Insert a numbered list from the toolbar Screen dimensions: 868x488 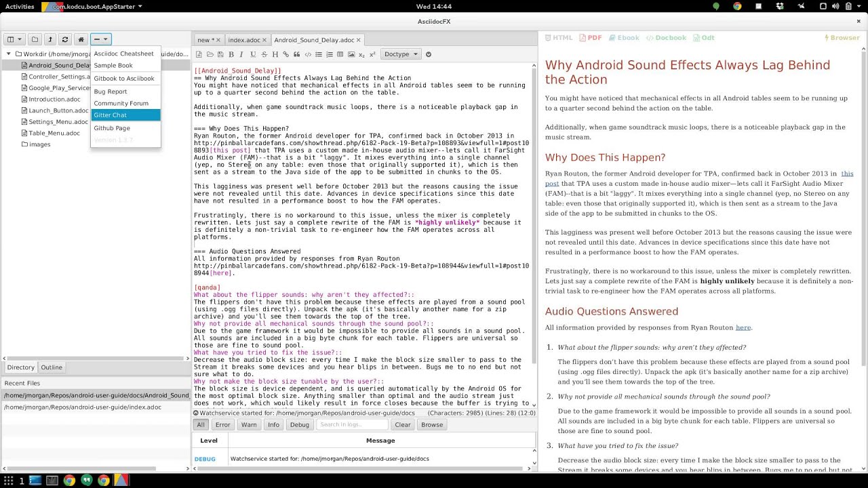click(x=330, y=54)
